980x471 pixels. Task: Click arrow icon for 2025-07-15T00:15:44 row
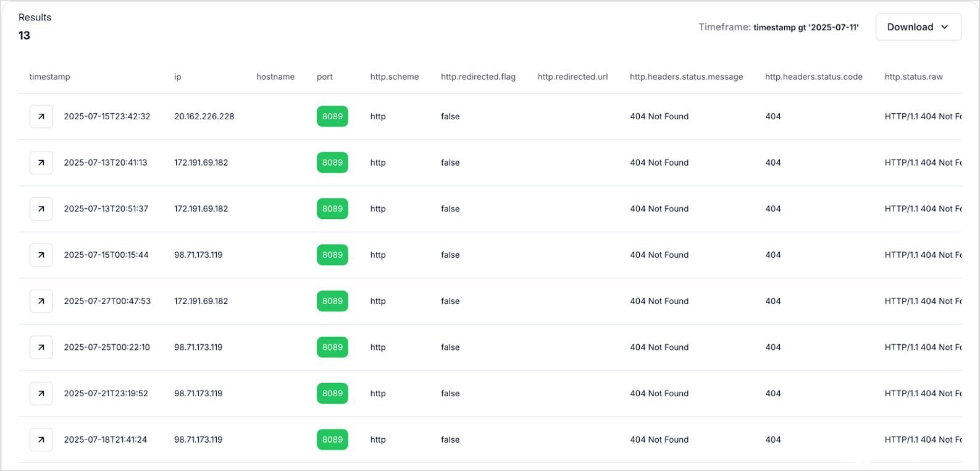click(x=41, y=255)
